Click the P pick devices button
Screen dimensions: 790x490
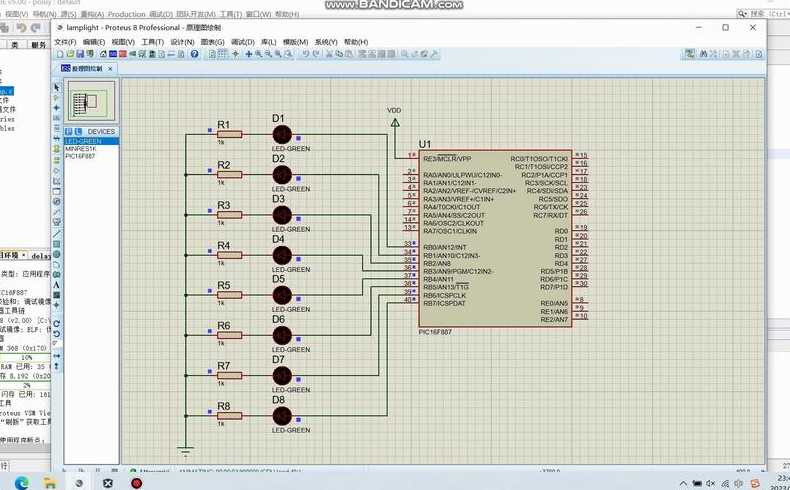(x=69, y=131)
